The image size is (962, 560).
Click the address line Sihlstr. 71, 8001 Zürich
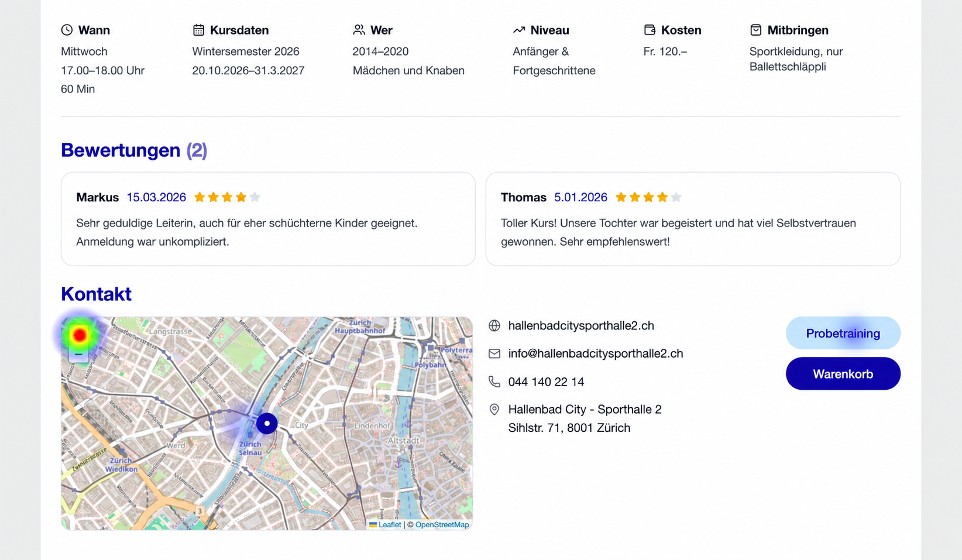(x=569, y=428)
